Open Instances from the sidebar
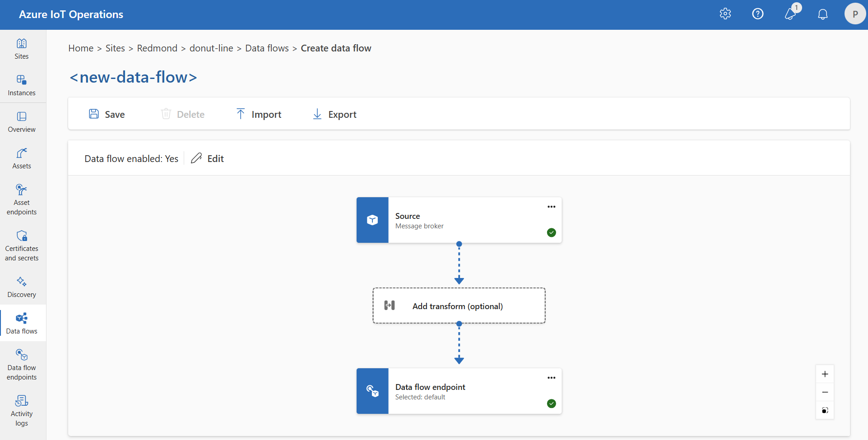This screenshot has width=868, height=440. (x=21, y=85)
